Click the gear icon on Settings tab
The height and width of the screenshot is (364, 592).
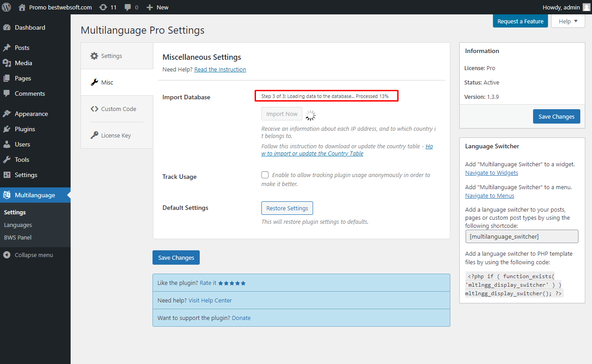94,56
